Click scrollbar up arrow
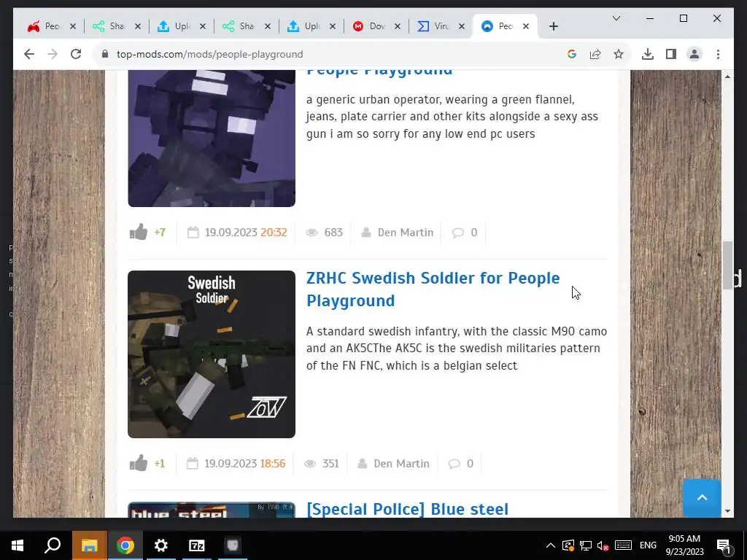Screen dimensions: 747x560 (x=727, y=77)
